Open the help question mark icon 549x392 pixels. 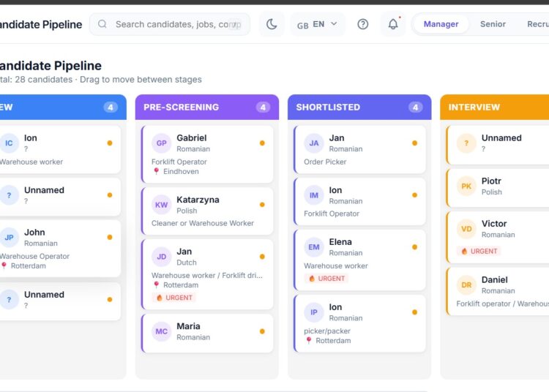coord(363,24)
